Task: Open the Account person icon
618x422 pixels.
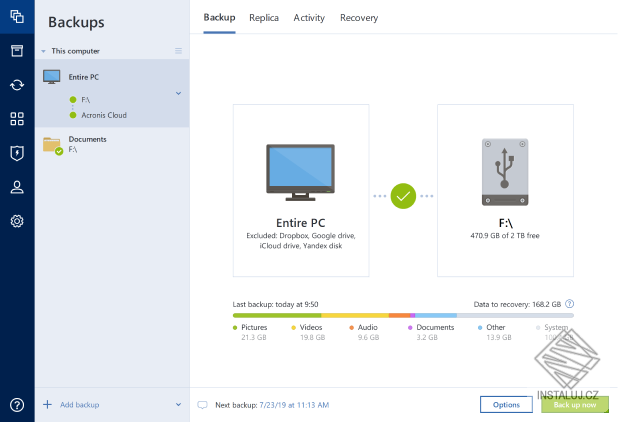Action: (x=17, y=187)
